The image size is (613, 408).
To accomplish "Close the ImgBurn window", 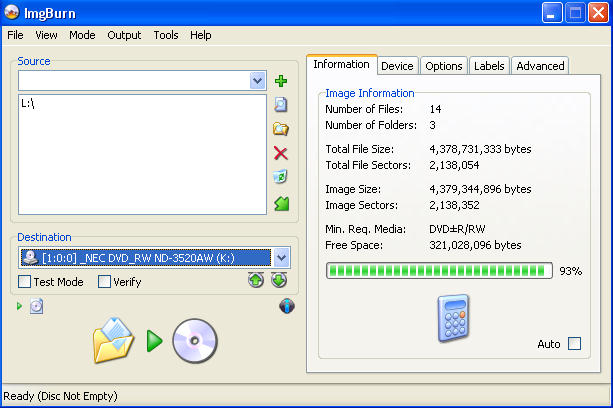I will (x=599, y=13).
